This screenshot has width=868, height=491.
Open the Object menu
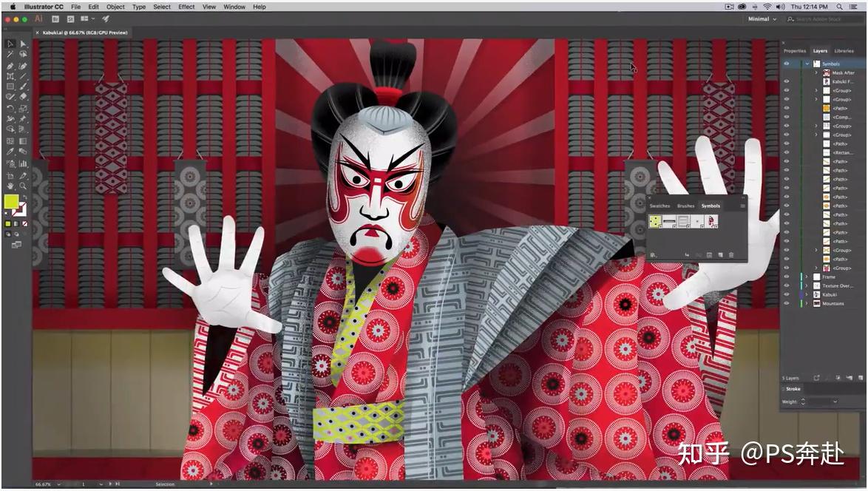pos(115,7)
